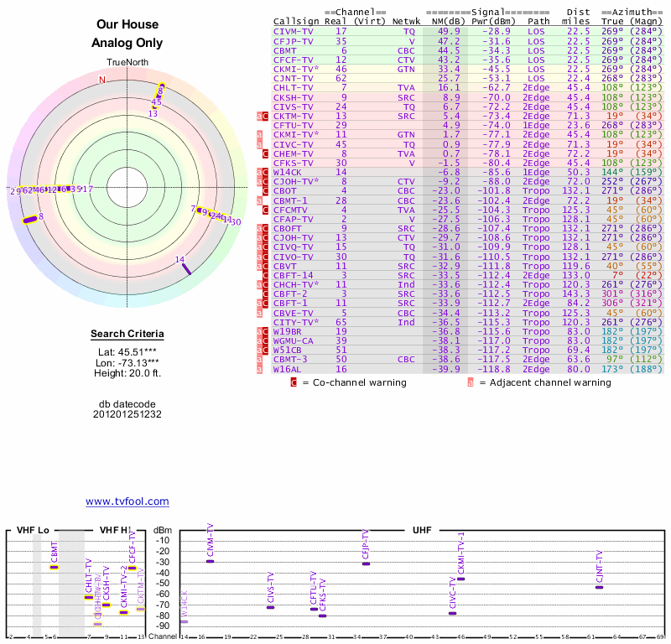Click the CHLT-TV marker in VHF chart

[89, 597]
